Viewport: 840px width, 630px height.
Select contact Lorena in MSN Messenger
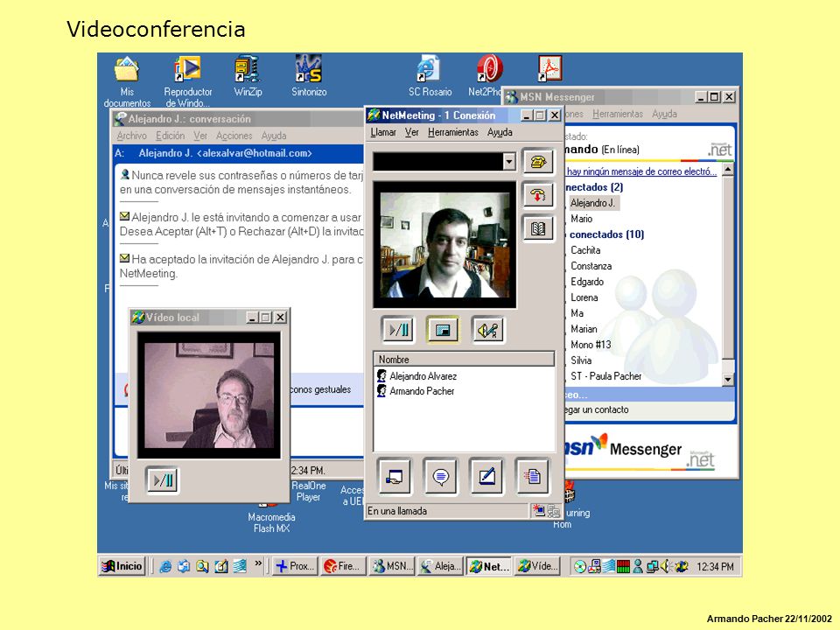584,297
